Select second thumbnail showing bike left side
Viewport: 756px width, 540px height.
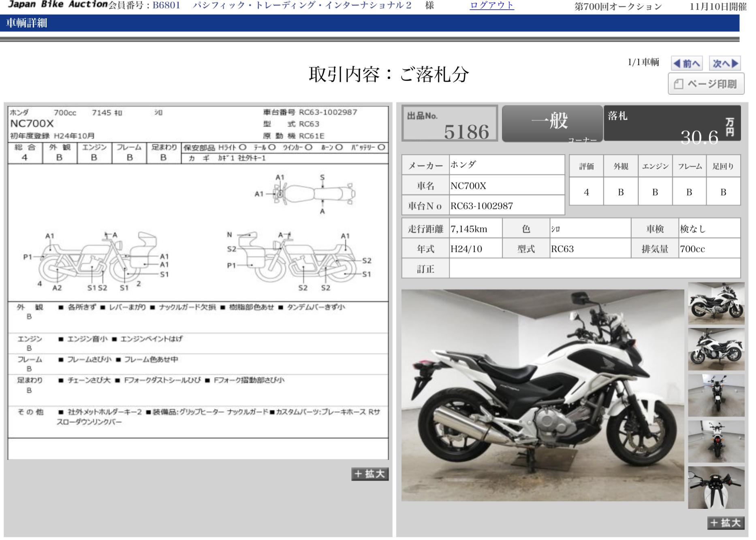pos(716,349)
